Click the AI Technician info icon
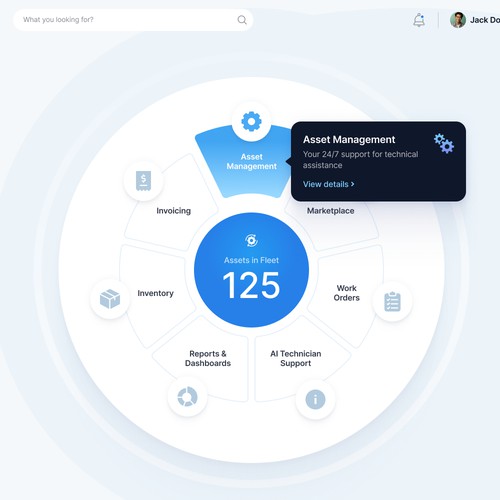500x500 pixels. click(x=315, y=399)
